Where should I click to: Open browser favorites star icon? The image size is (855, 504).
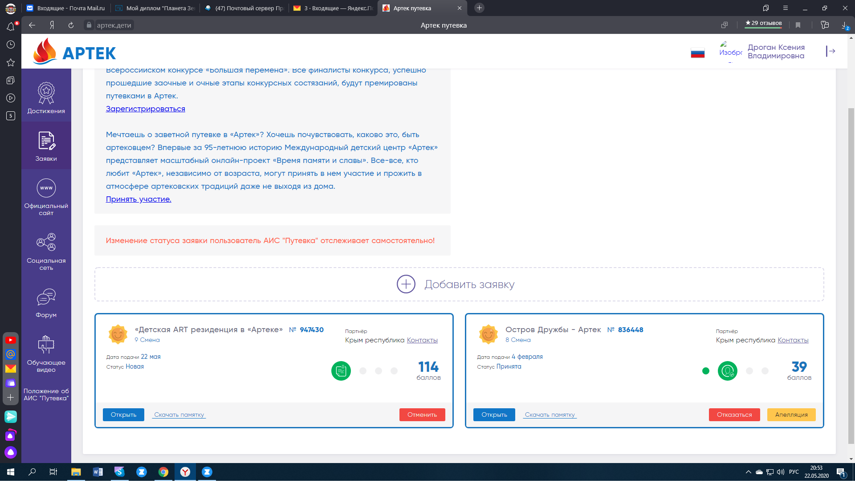click(11, 62)
